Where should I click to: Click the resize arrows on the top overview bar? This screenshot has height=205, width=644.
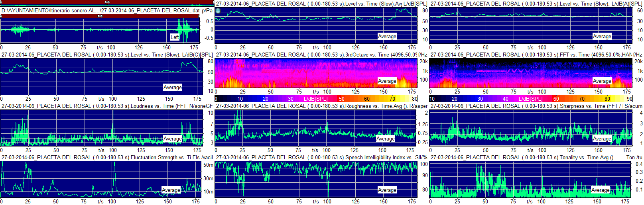pyautogui.click(x=107, y=2)
